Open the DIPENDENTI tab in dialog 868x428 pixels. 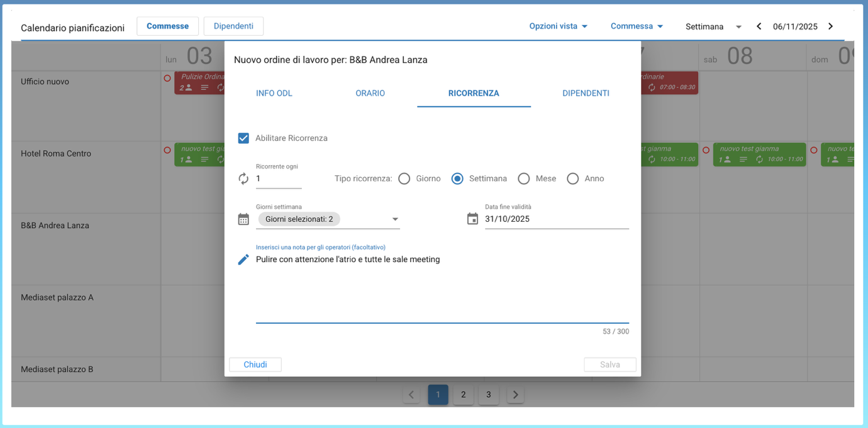pyautogui.click(x=586, y=94)
